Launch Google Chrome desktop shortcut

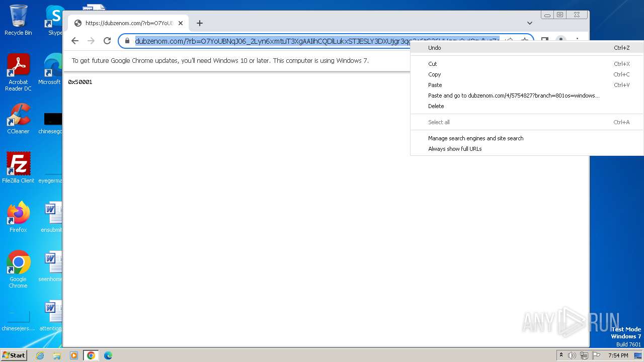point(18,269)
